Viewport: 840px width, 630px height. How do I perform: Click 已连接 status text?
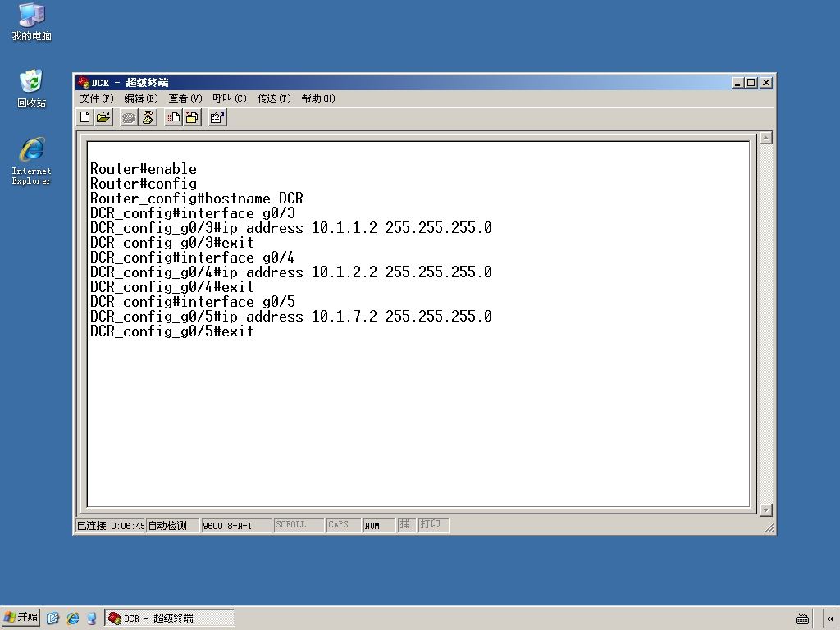(110, 526)
